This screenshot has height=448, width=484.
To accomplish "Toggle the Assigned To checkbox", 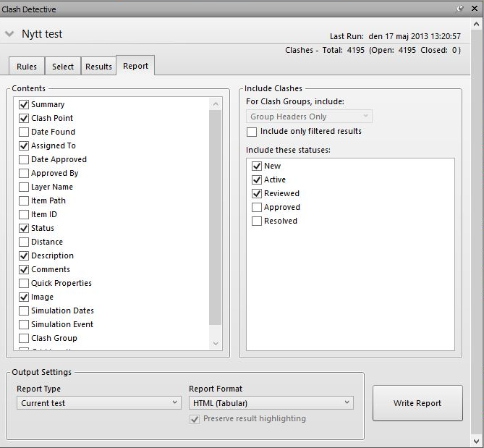I will [x=24, y=145].
